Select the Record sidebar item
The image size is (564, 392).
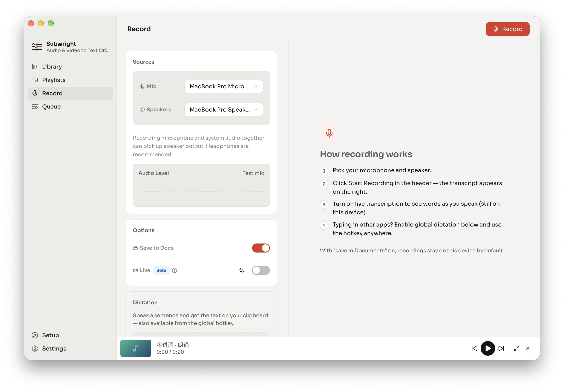(x=70, y=93)
